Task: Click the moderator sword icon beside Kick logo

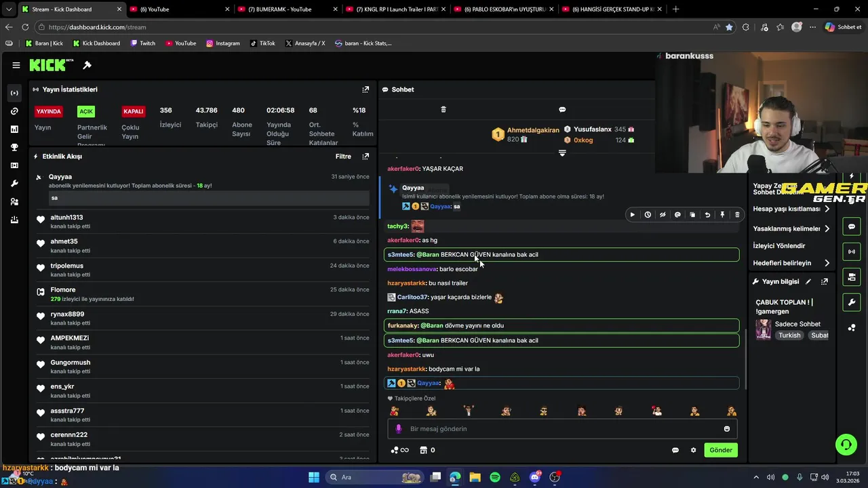Action: click(x=87, y=65)
